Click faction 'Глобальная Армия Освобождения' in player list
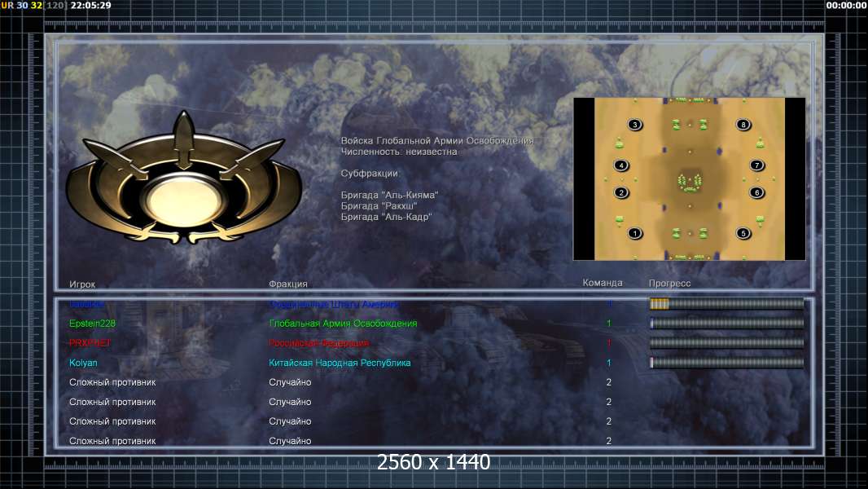The image size is (868, 489). (343, 324)
